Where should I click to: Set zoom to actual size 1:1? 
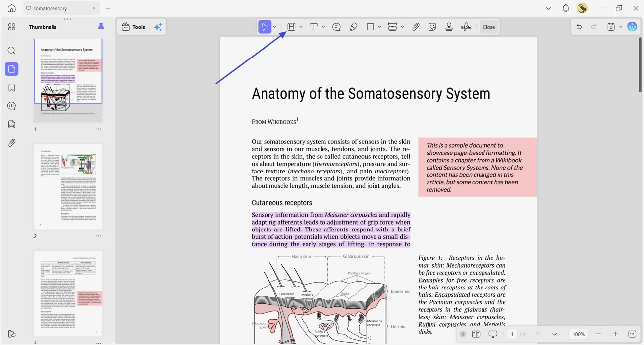click(632, 334)
